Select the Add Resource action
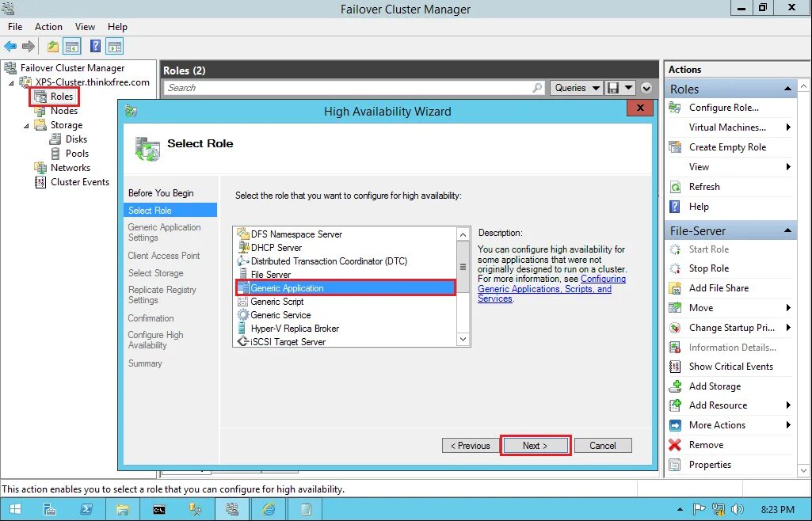The image size is (812, 521). (718, 405)
